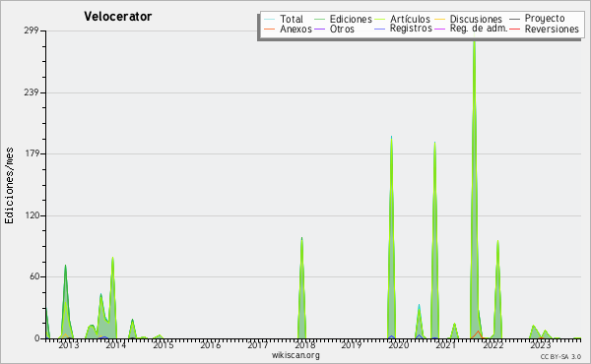Click the 0 y-axis label
This screenshot has width=591, height=364.
point(37,338)
